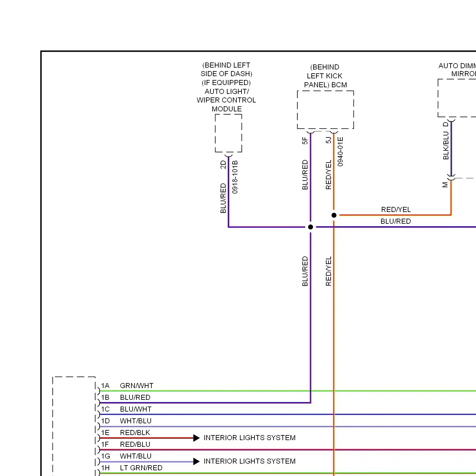Select connector code 0940-01E
This screenshot has width=476, height=476.
[340, 152]
